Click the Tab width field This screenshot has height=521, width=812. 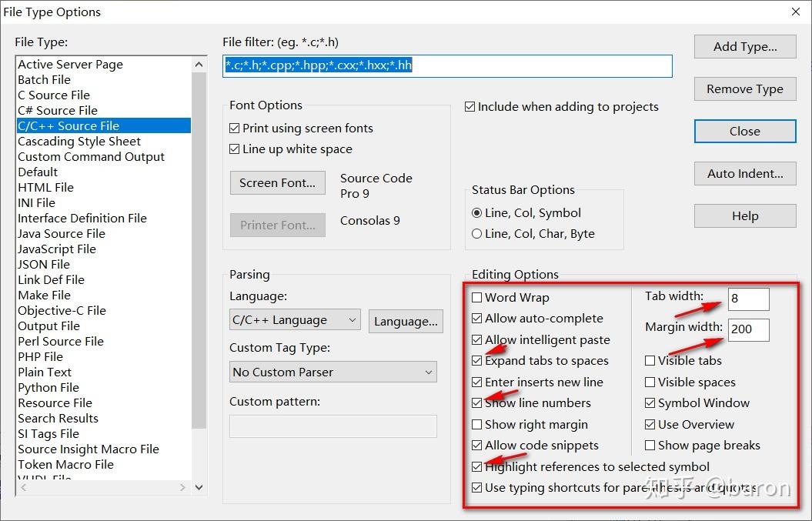click(748, 299)
